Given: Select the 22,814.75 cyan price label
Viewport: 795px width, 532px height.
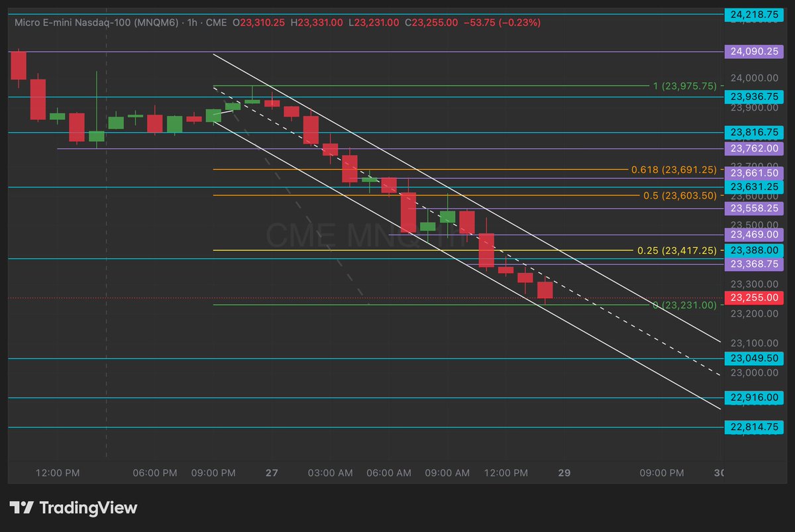Looking at the screenshot, I should (x=754, y=427).
